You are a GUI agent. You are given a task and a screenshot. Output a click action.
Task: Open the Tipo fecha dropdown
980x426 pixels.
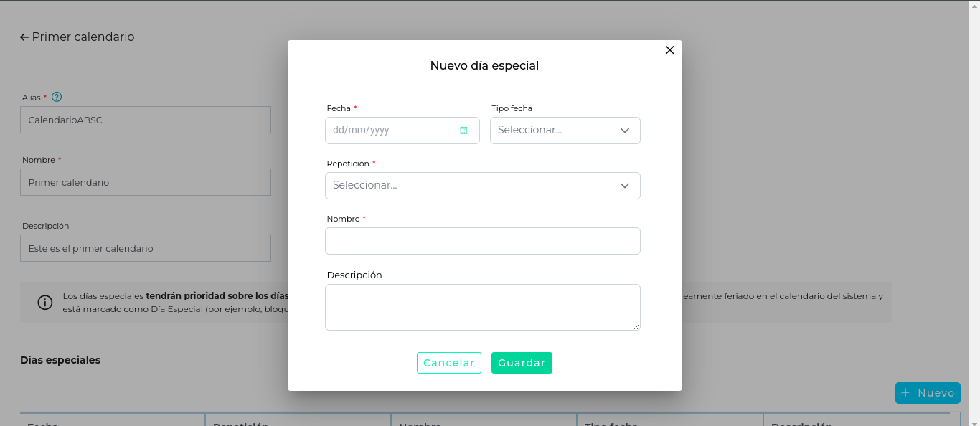pos(565,131)
